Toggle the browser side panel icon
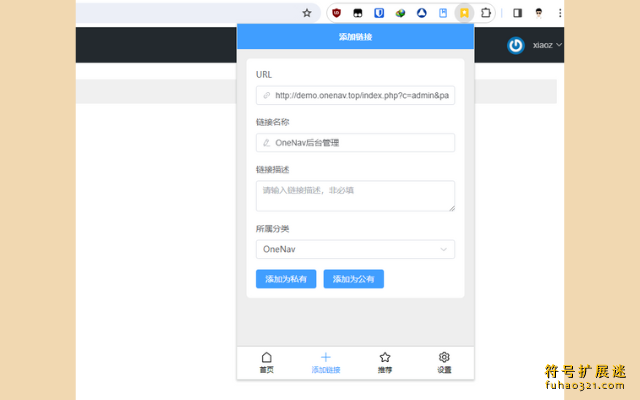Viewport: 640px width, 400px height. coord(518,13)
